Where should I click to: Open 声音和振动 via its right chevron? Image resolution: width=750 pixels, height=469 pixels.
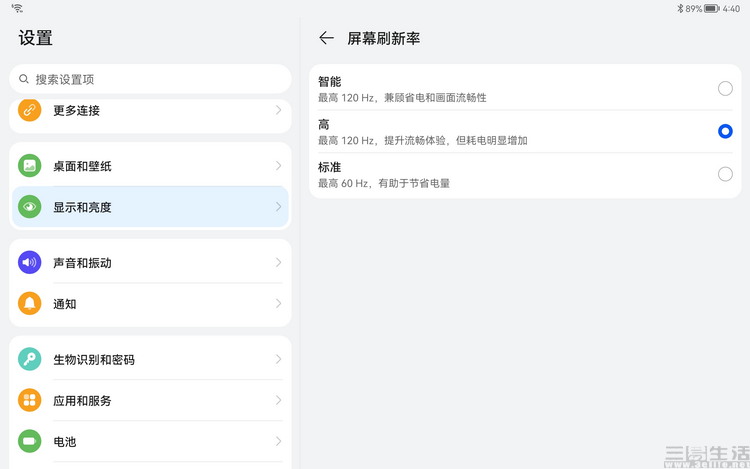pyautogui.click(x=278, y=263)
